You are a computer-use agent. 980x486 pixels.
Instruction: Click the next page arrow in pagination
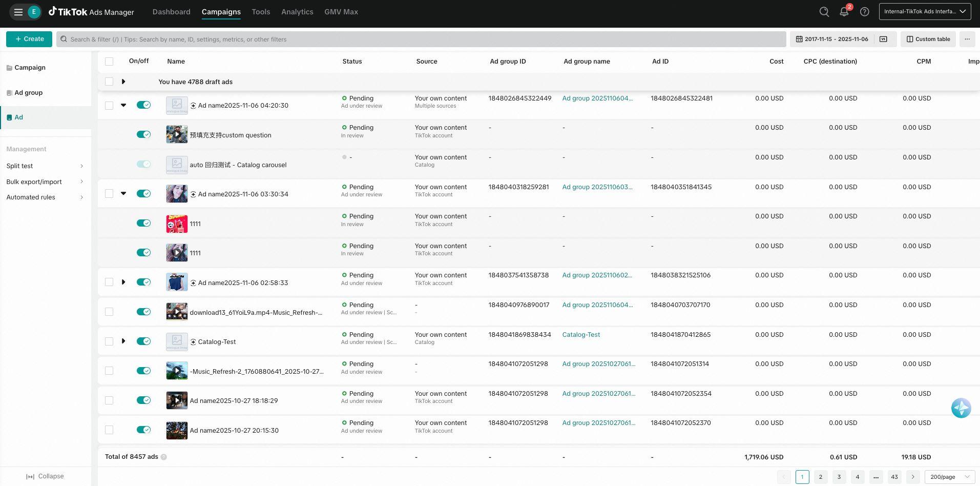tap(912, 477)
